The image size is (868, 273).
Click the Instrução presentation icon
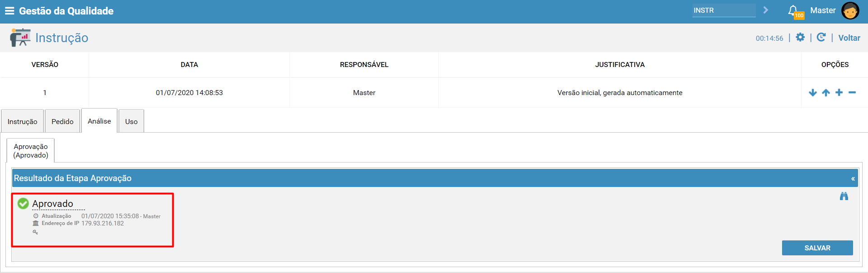20,38
